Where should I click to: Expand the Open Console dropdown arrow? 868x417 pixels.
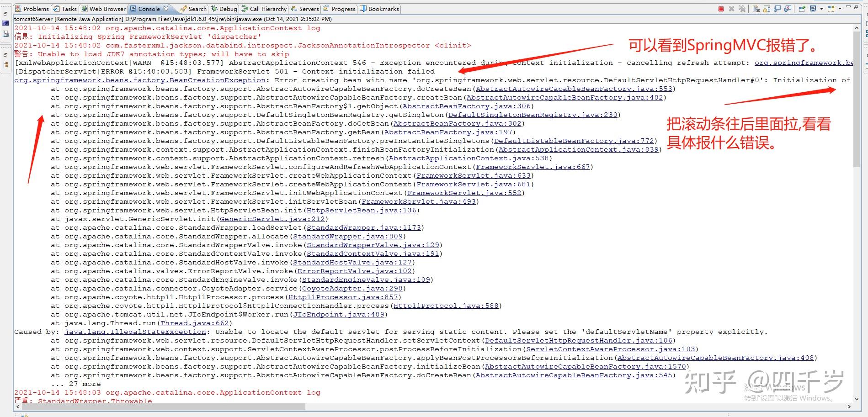(840, 9)
